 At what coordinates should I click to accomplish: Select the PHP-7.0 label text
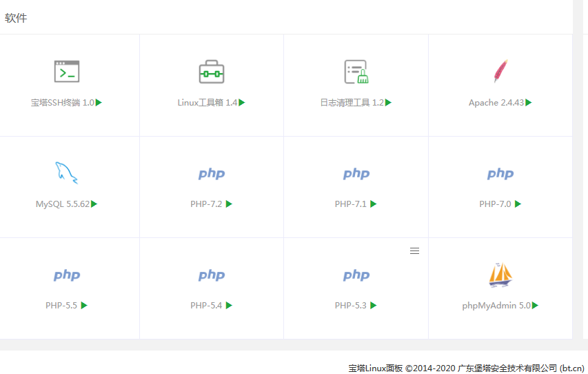pyautogui.click(x=495, y=204)
